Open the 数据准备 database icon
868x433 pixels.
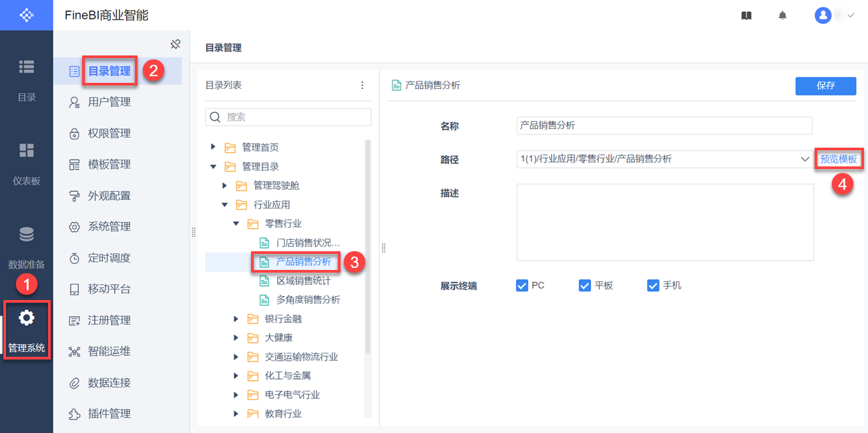26,235
